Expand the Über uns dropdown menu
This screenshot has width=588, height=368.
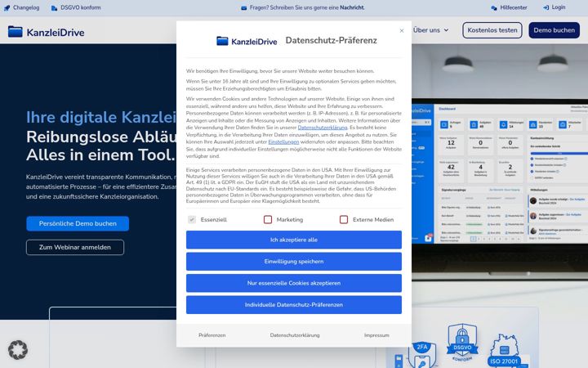click(431, 30)
